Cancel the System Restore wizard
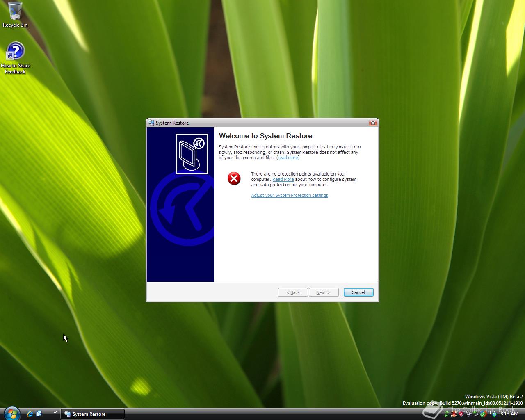Image resolution: width=525 pixels, height=420 pixels. click(358, 292)
